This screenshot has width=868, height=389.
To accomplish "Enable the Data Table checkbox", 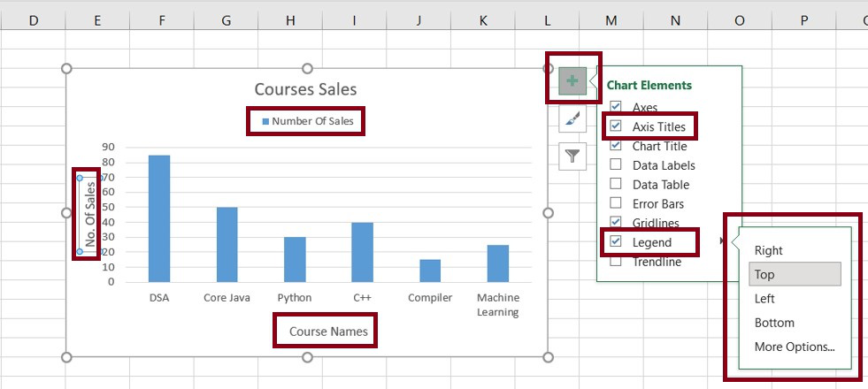I will (616, 185).
